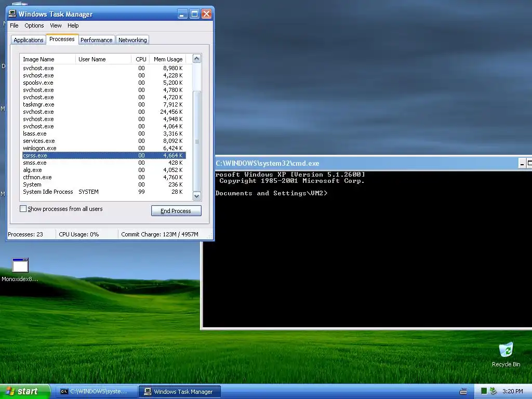
Task: Select the alg.exe process row
Action: click(104, 170)
